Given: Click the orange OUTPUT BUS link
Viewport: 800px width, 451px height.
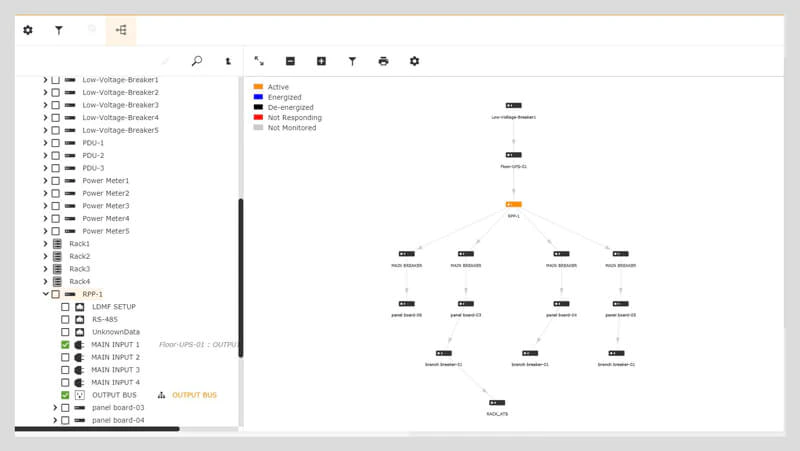Looking at the screenshot, I should pos(194,395).
